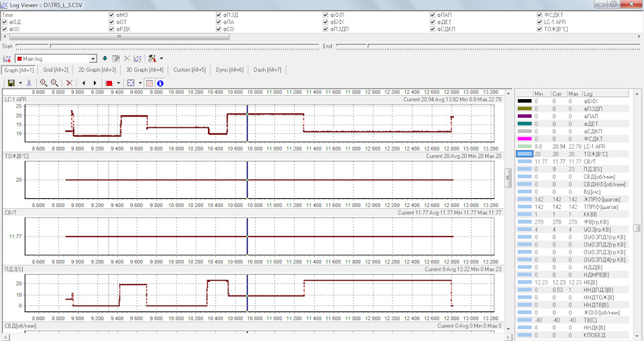Click the red rectangle color icon
This screenshot has height=341, width=644.
point(109,83)
